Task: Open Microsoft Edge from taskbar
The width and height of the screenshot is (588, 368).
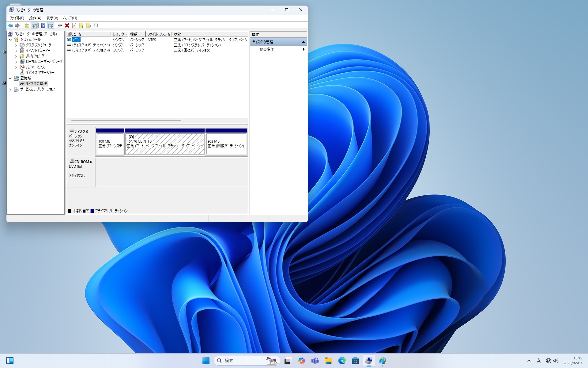Action: pos(342,361)
